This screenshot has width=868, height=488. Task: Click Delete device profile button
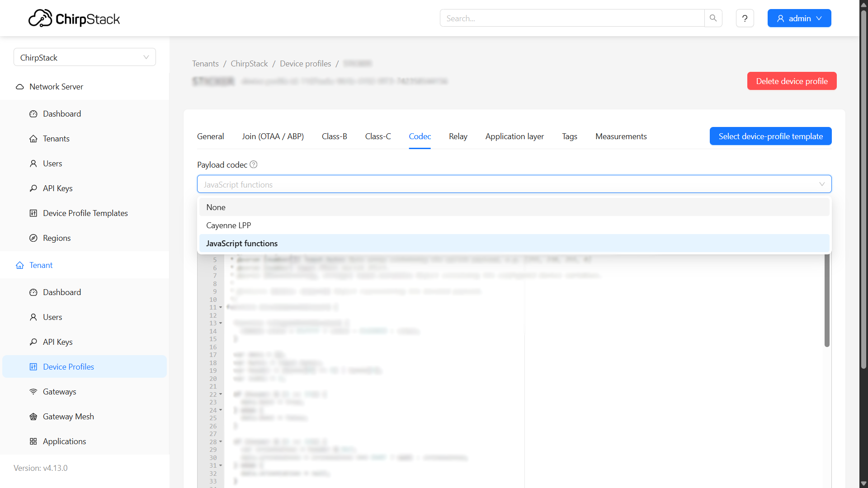coord(792,81)
